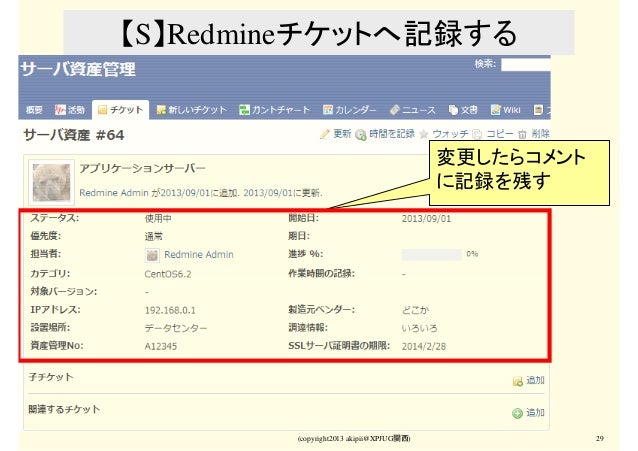Image resolution: width=638 pixels, height=451 pixels.
Task: Click the news tag icon
Action: [x=395, y=110]
